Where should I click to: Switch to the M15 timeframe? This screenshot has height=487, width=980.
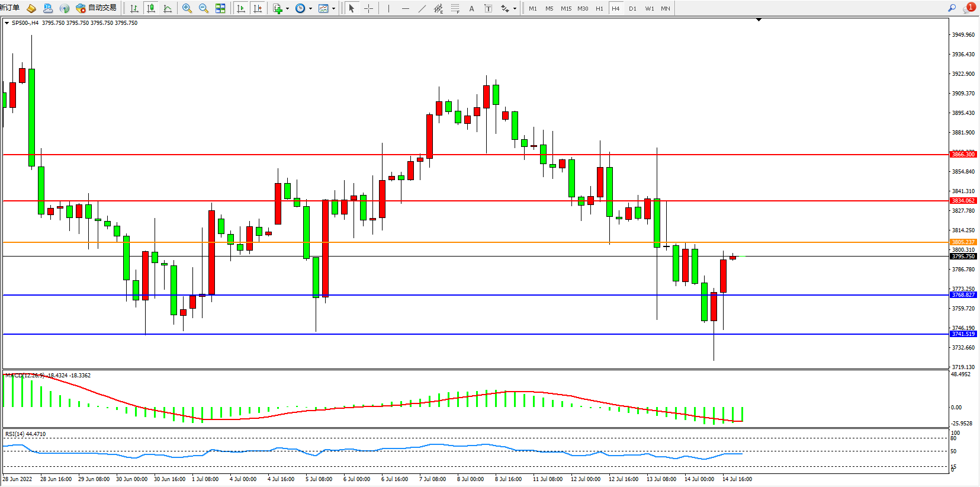(x=566, y=8)
